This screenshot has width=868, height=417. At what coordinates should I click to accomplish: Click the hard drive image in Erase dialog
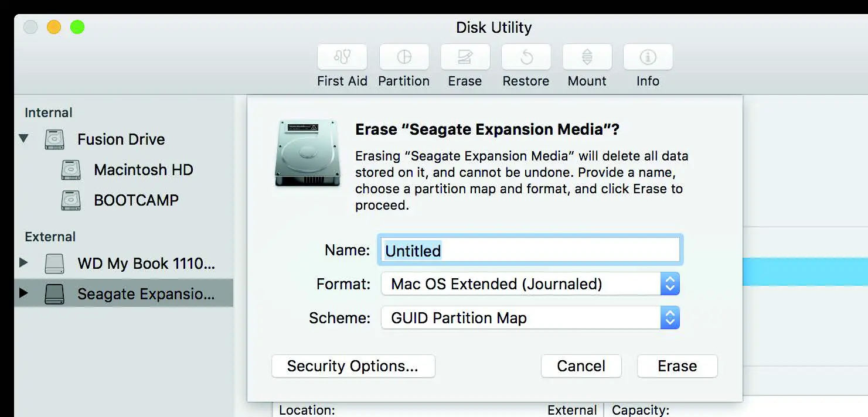pos(307,153)
